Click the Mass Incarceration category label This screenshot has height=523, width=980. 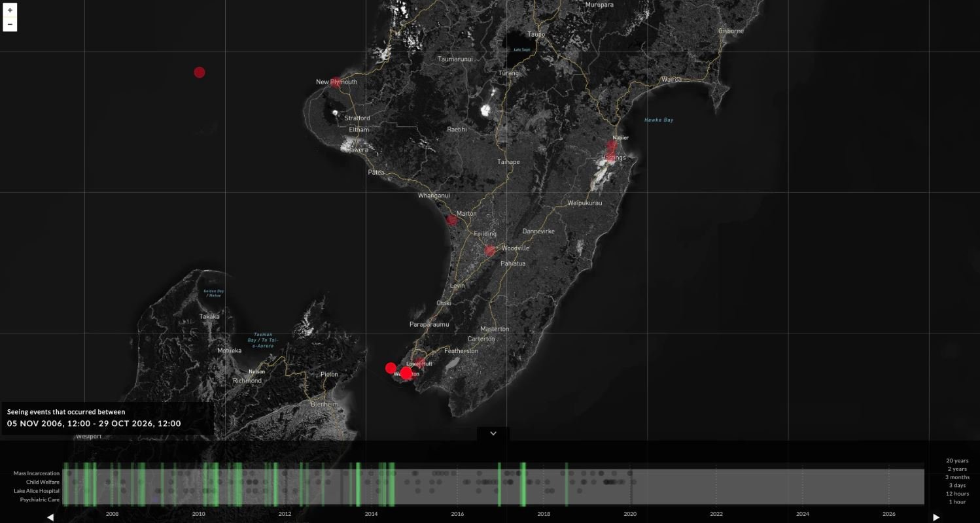37,473
